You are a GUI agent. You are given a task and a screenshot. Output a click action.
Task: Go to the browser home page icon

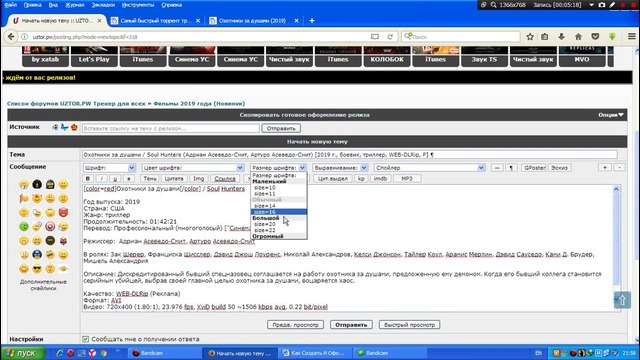(x=578, y=37)
